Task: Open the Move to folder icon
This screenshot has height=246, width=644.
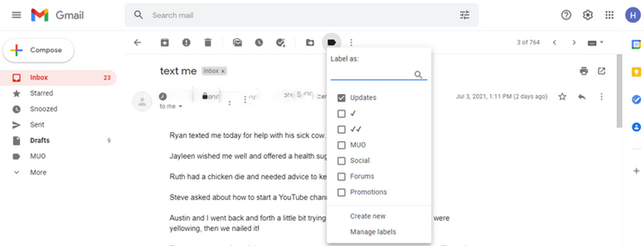Action: tap(310, 42)
